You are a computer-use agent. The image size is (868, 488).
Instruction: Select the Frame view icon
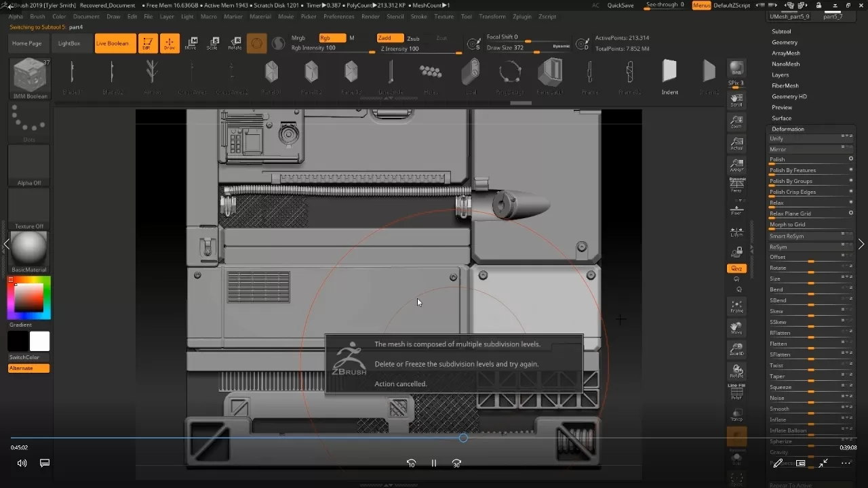click(x=736, y=306)
